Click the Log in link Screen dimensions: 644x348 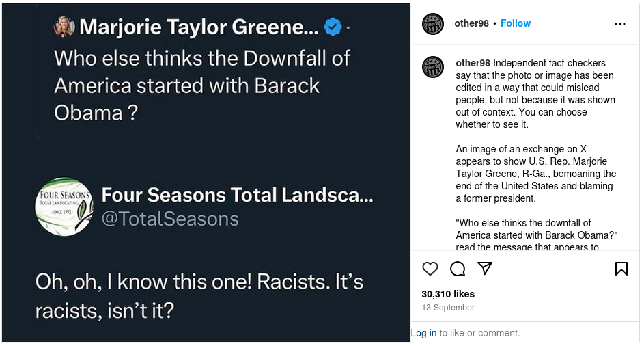[423, 333]
